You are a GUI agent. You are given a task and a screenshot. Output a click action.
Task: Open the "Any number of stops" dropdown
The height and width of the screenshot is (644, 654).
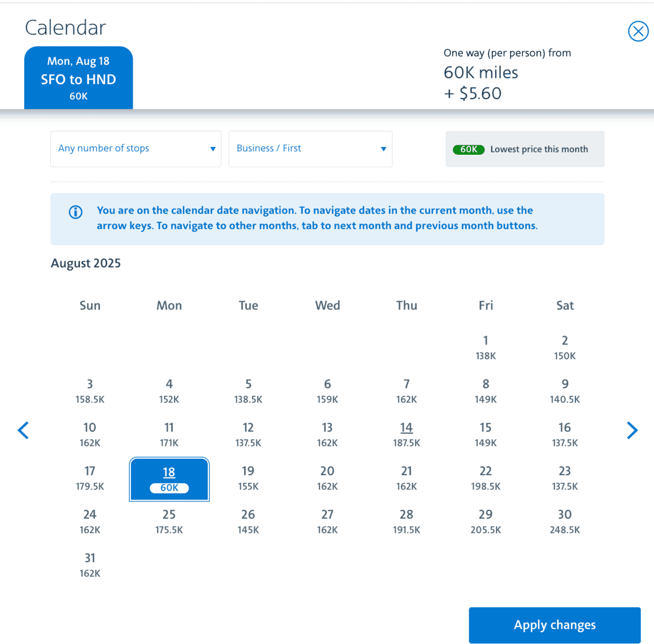(136, 149)
